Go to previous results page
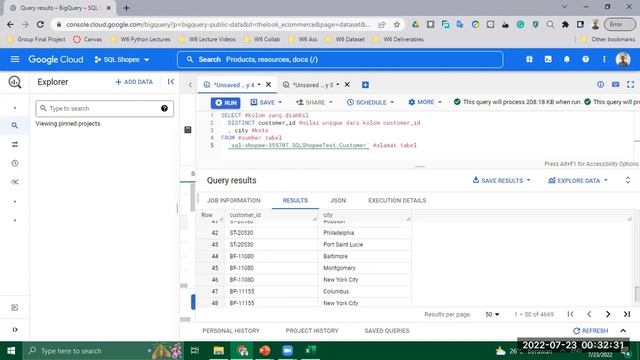 pyautogui.click(x=589, y=314)
